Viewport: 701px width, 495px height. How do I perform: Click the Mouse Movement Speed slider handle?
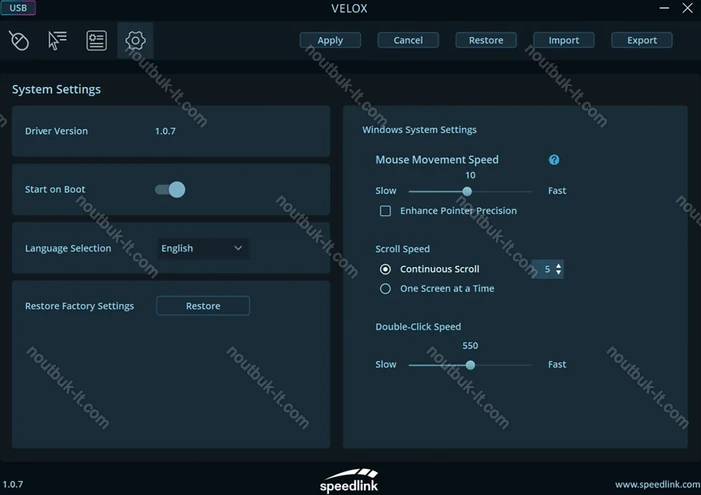467,191
